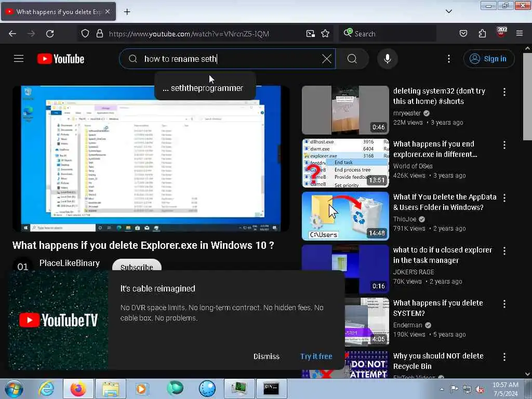Image resolution: width=532 pixels, height=399 pixels.
Task: Open options for 'What happens if you delete SYSTEM?'
Action: (504, 303)
